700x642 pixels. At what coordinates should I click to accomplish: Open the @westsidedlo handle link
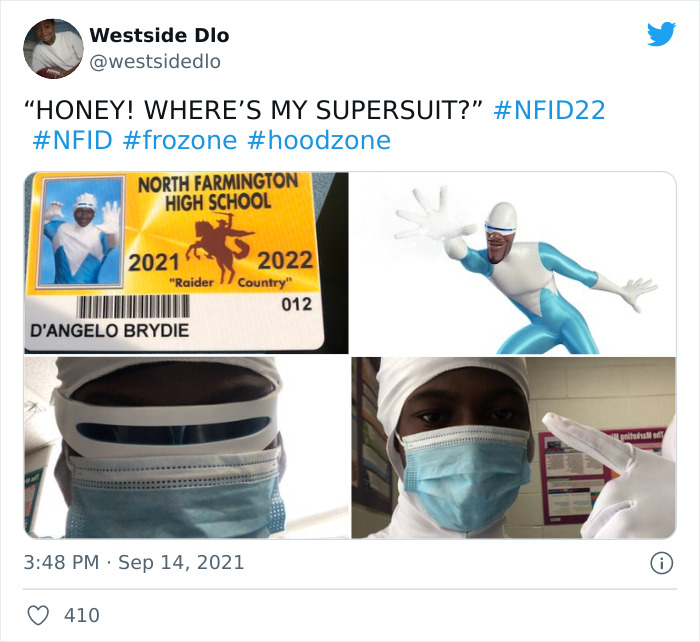155,62
